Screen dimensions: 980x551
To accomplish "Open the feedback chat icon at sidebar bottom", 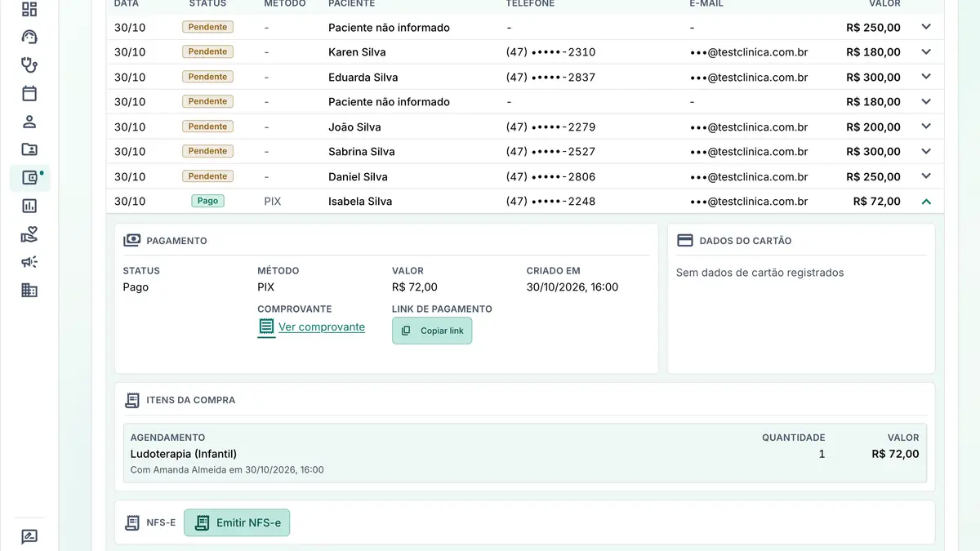I will [29, 537].
